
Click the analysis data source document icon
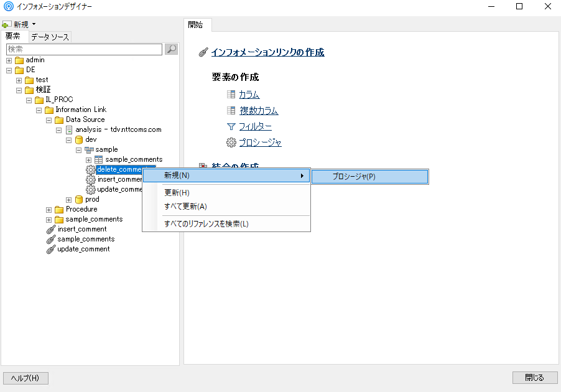(x=69, y=130)
